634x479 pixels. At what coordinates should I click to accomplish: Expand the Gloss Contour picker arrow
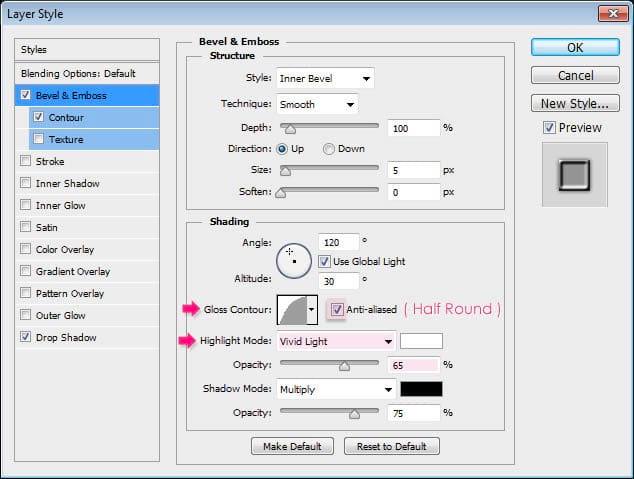[312, 310]
